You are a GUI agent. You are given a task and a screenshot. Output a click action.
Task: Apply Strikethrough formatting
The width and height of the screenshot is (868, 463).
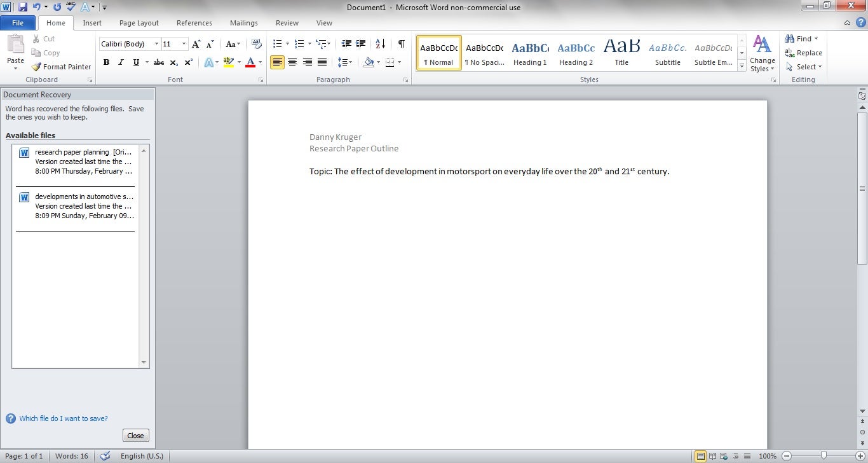click(159, 62)
